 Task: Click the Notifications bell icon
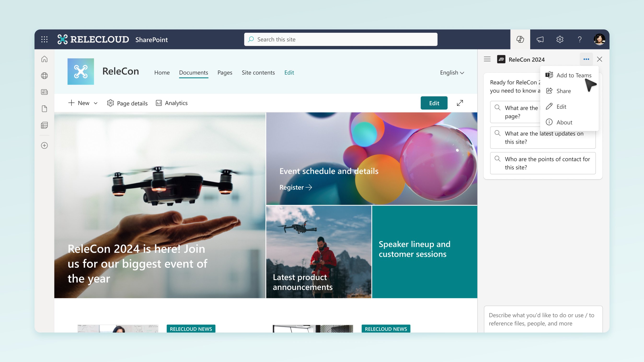(540, 39)
